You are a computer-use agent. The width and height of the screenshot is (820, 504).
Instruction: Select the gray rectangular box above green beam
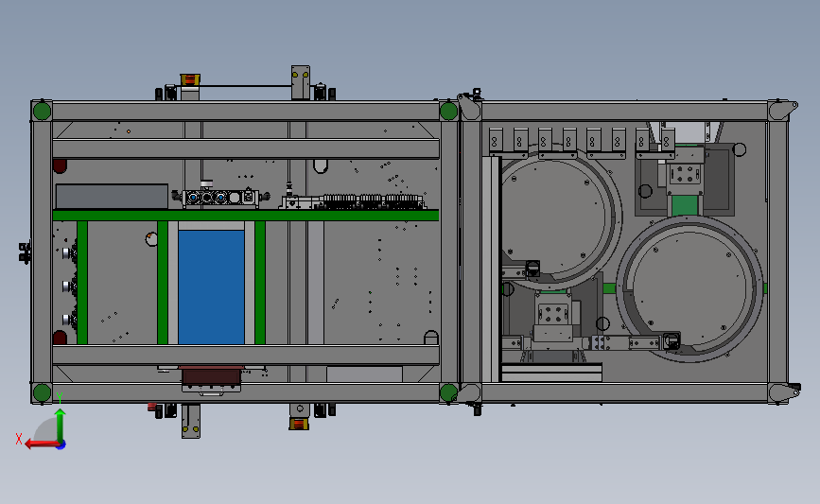(112, 197)
